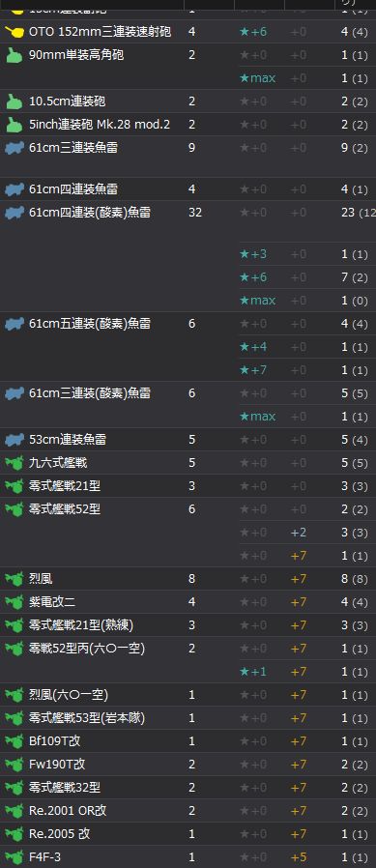The image size is (376, 868).
Task: Select the 零式艦戦53型(岩本隊) name
Action: click(x=87, y=717)
